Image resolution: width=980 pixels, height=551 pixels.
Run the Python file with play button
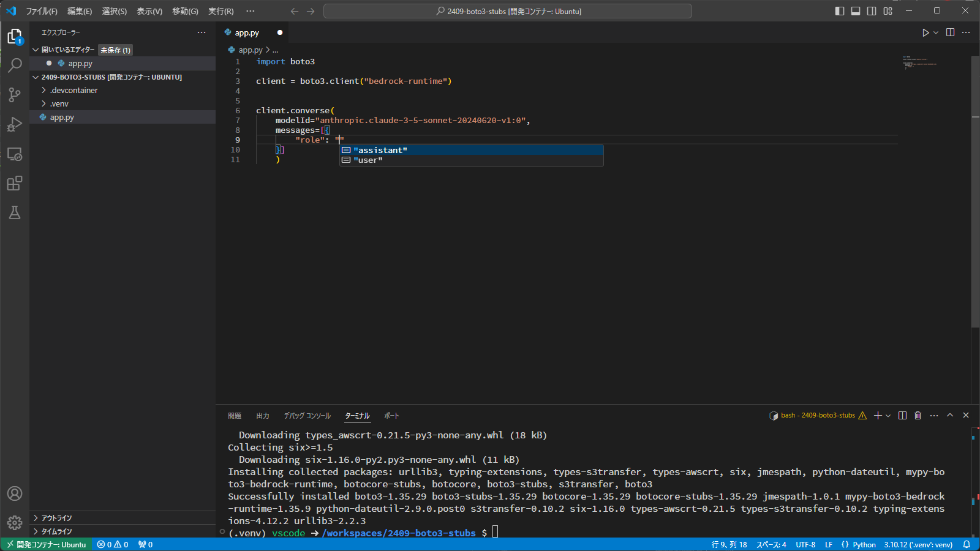925,32
